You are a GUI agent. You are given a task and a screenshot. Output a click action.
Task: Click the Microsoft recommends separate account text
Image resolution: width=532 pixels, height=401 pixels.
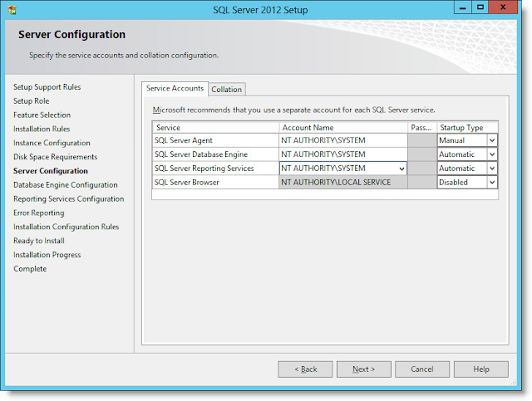[x=293, y=110]
